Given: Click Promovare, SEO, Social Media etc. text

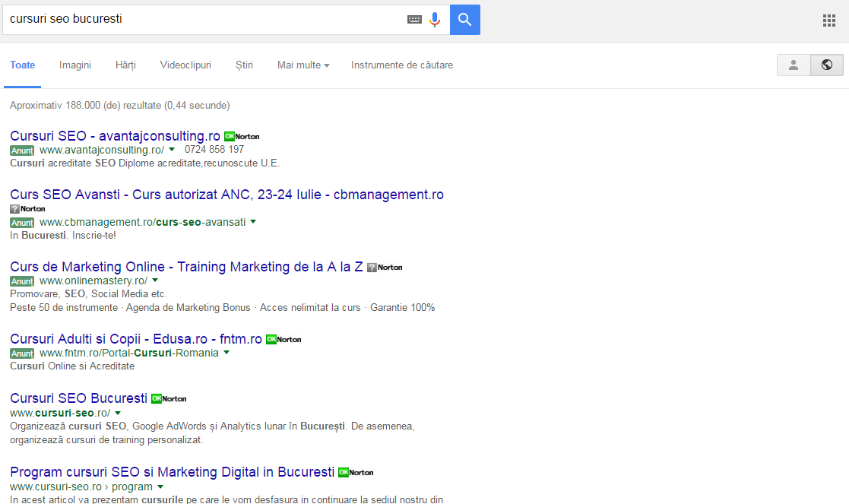Looking at the screenshot, I should click(x=89, y=294).
